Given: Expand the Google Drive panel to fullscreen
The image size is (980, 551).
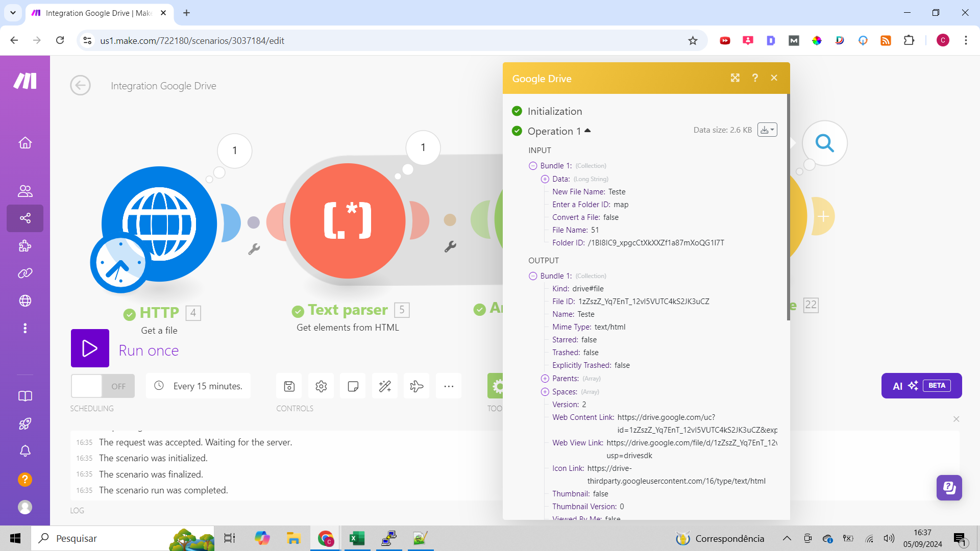Looking at the screenshot, I should (x=735, y=78).
